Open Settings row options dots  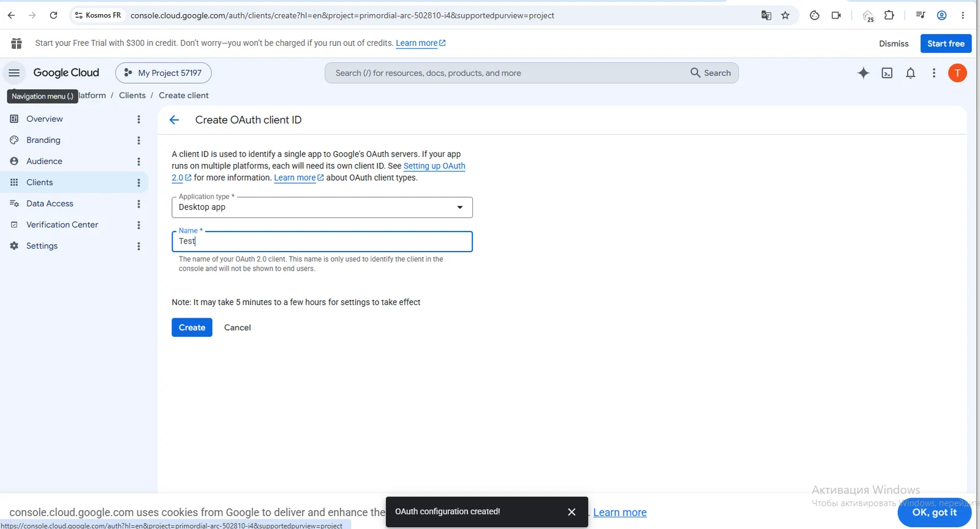click(139, 246)
